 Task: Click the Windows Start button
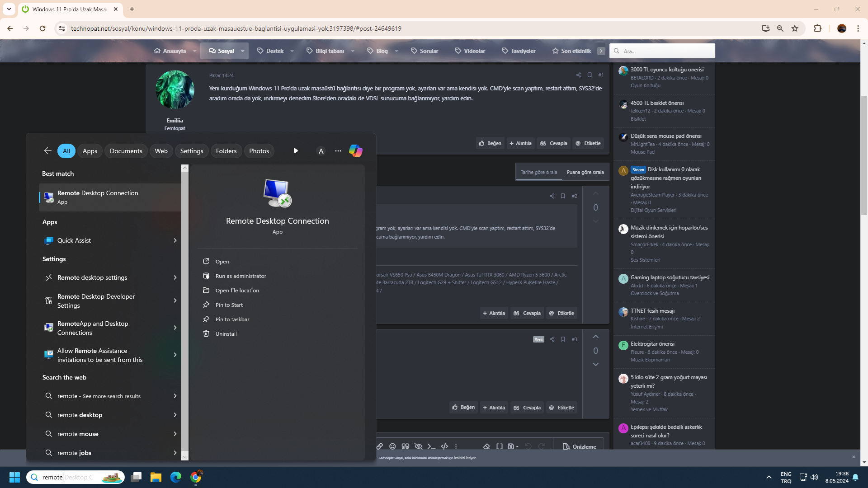[x=14, y=477]
